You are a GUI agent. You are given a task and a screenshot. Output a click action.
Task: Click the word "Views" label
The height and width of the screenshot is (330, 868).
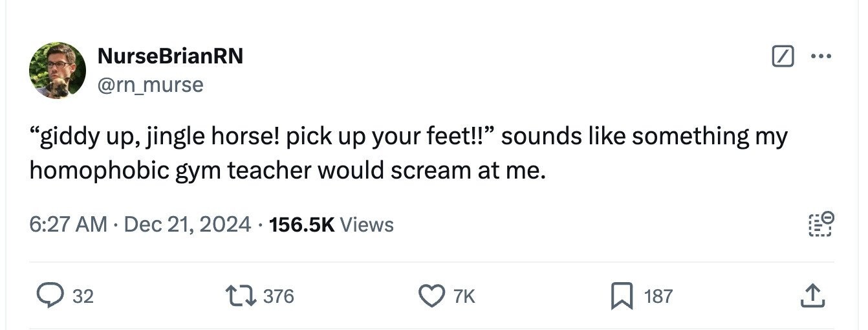pyautogui.click(x=367, y=225)
